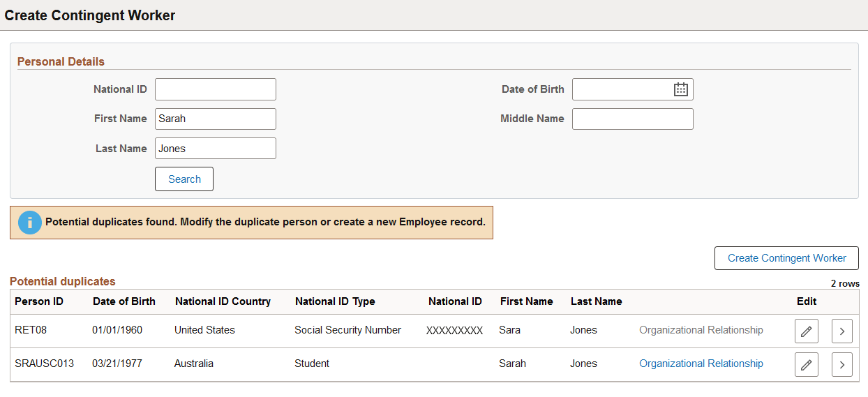Viewport: 868px width, 397px height.
Task: Click the Student ID type cell
Action: 312,364
